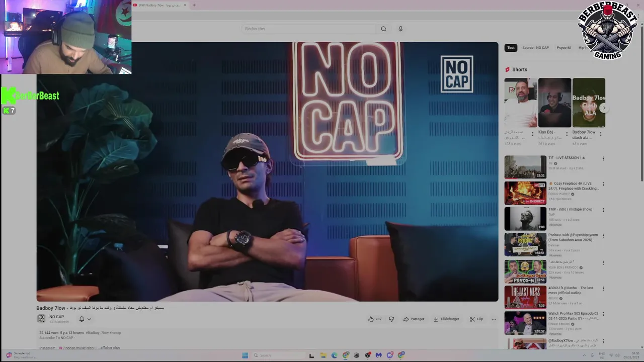Click the #Badboy_7low hashtag in the description
This screenshot has height=362, width=644.
97,333
